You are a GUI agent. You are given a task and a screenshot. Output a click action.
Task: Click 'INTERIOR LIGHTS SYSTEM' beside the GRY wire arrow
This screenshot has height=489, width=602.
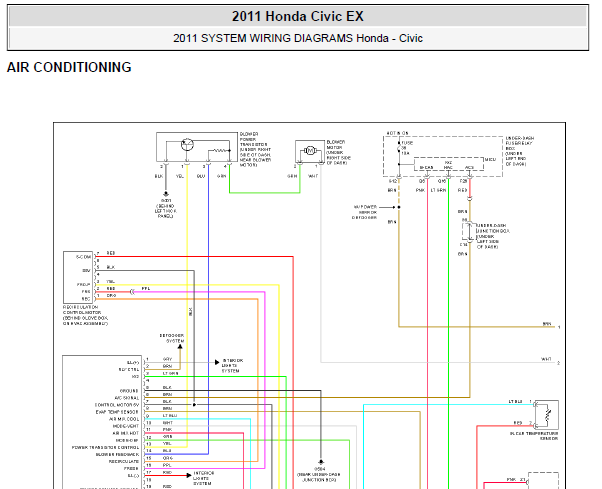(x=232, y=366)
